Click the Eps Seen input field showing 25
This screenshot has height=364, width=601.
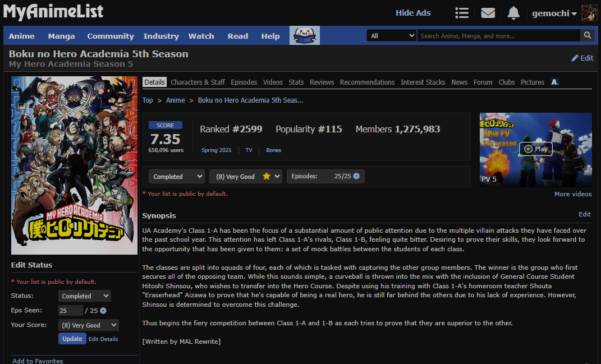coord(71,311)
